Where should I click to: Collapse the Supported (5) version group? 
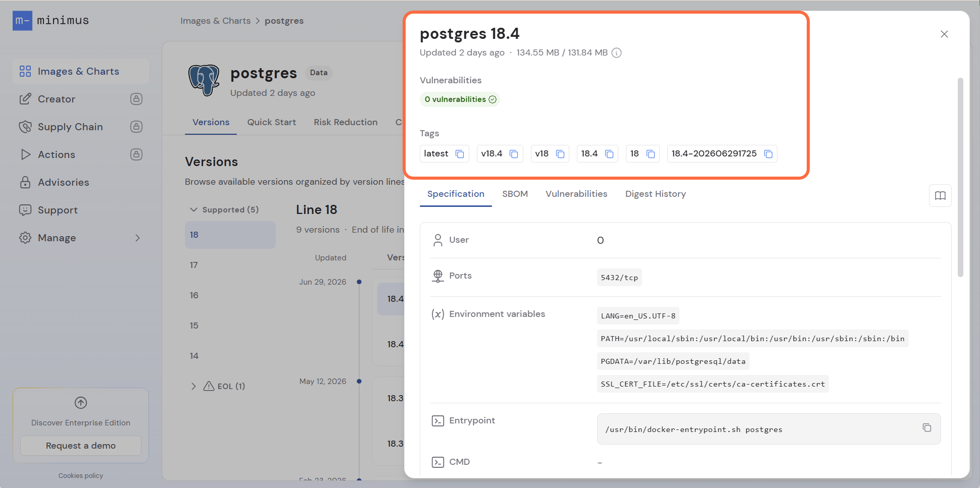(224, 209)
